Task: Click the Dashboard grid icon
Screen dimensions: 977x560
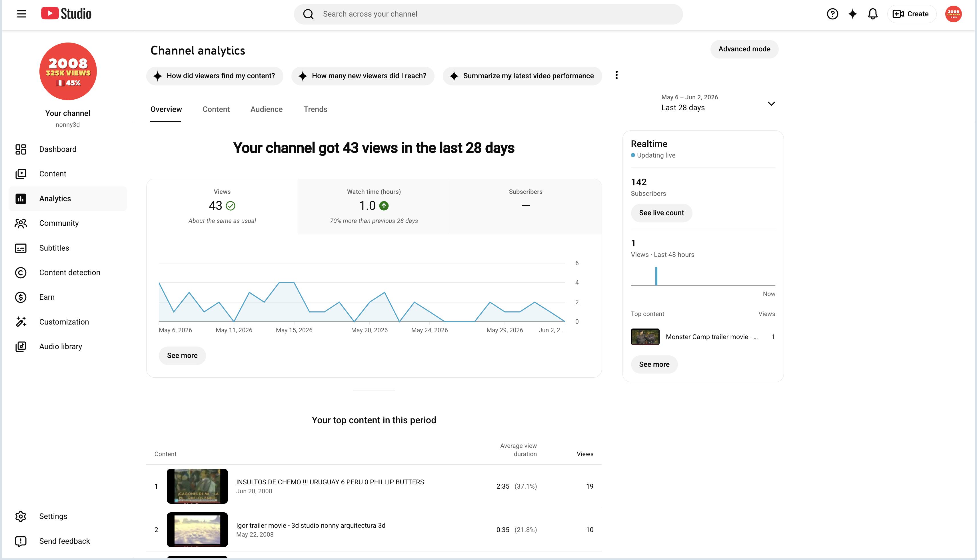Action: tap(21, 149)
